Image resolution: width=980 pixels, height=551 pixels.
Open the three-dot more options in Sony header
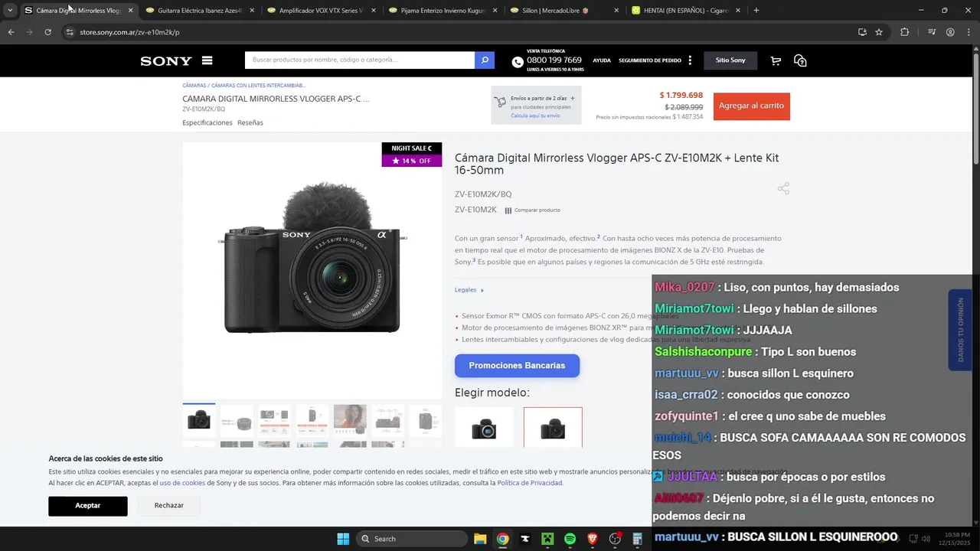[x=690, y=60]
